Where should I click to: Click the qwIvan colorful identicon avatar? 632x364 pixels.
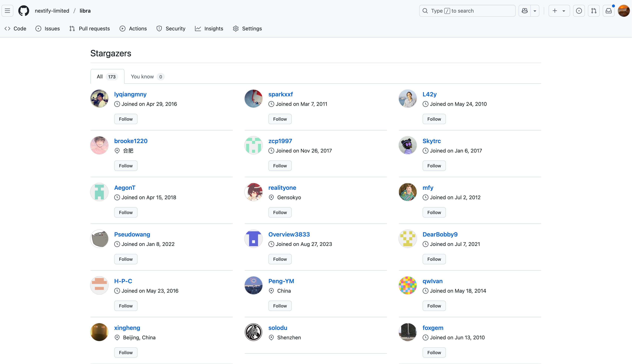(408, 285)
